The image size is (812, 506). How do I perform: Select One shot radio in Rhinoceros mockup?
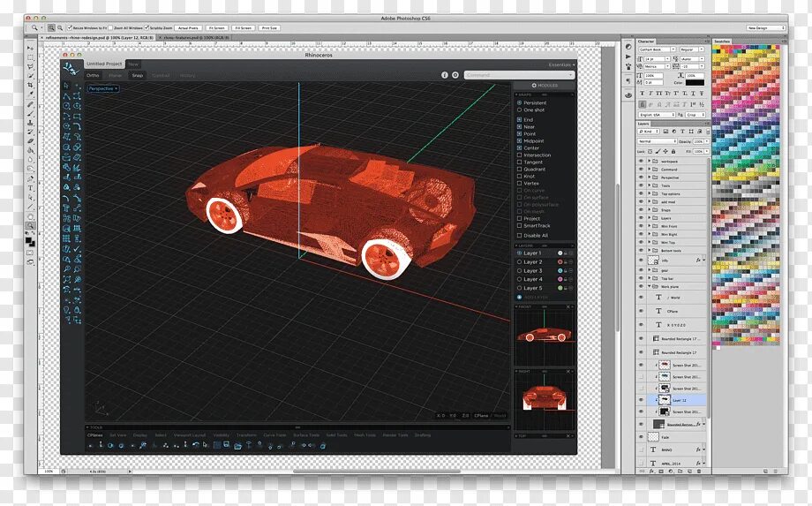pos(519,110)
